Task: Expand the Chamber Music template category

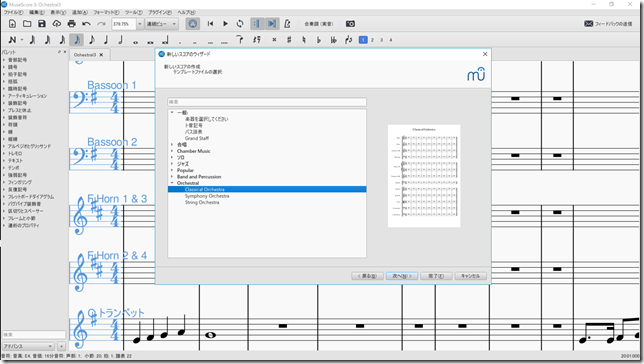Action: point(172,151)
